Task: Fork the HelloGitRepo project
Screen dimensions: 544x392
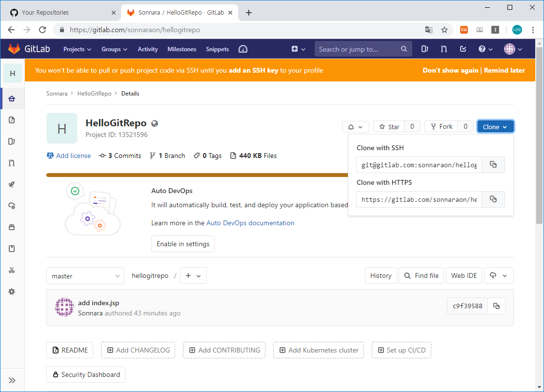Action: [x=442, y=126]
